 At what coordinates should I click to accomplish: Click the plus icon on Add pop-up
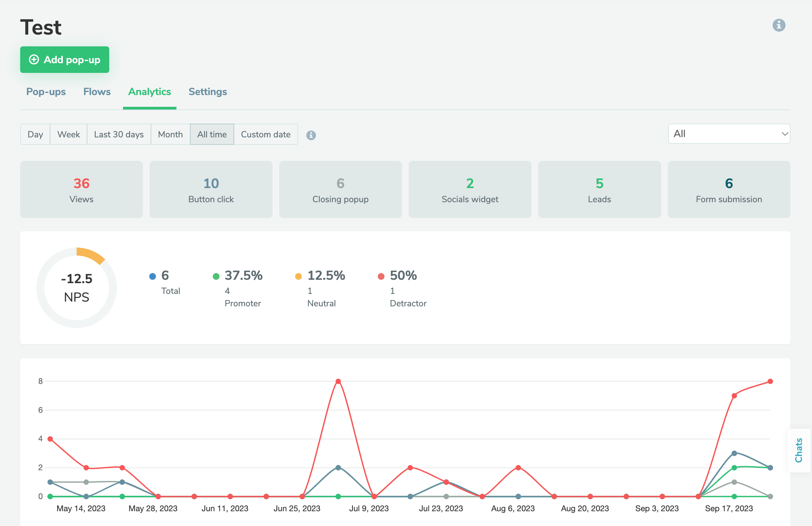[x=34, y=60]
